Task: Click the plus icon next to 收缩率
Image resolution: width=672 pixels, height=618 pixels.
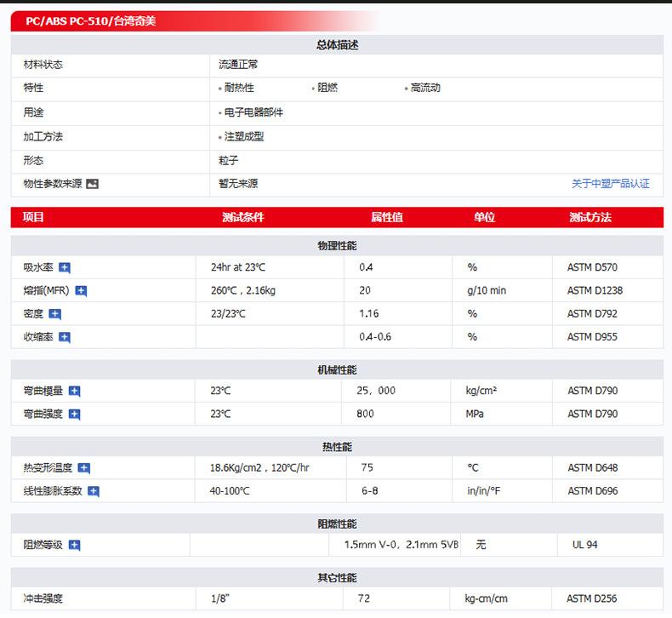Action: [x=65, y=337]
